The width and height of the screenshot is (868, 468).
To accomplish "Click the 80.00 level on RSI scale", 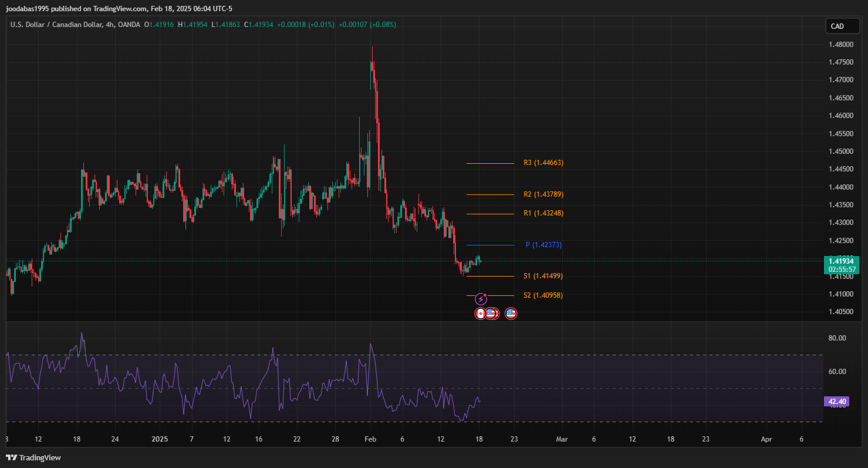I will 837,338.
